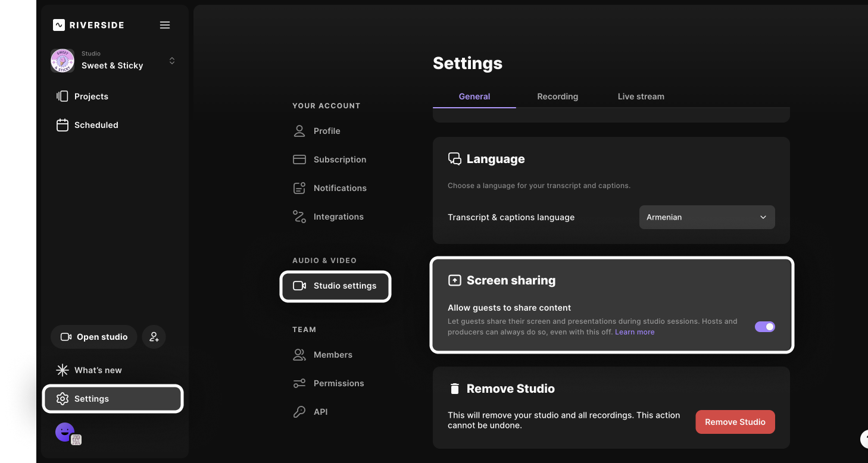The image size is (868, 463).
Task: Open the Subscription account page
Action: pos(339,159)
